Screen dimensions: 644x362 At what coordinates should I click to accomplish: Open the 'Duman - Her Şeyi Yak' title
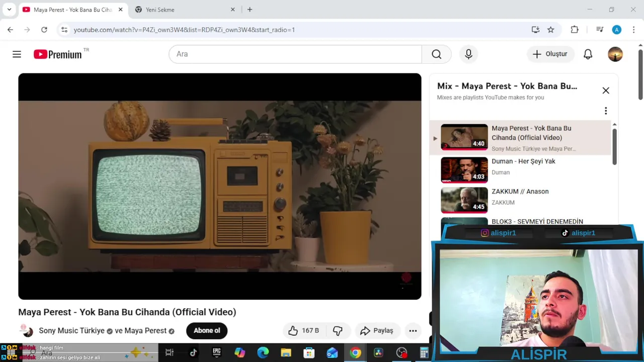(x=523, y=161)
